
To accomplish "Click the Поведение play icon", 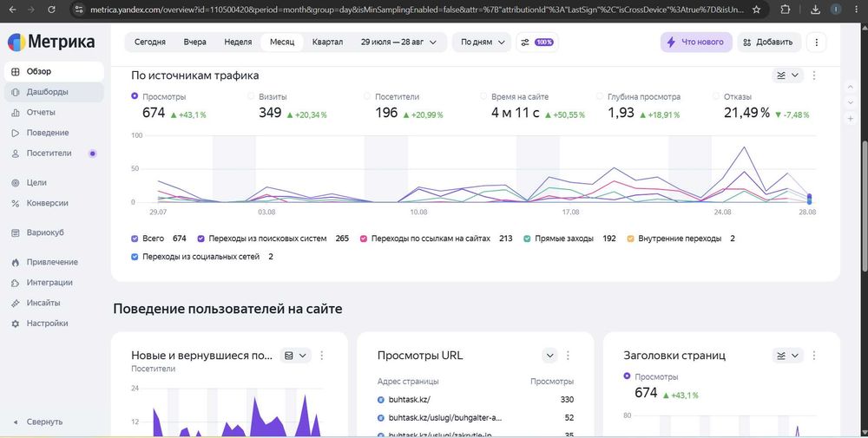I will point(16,133).
